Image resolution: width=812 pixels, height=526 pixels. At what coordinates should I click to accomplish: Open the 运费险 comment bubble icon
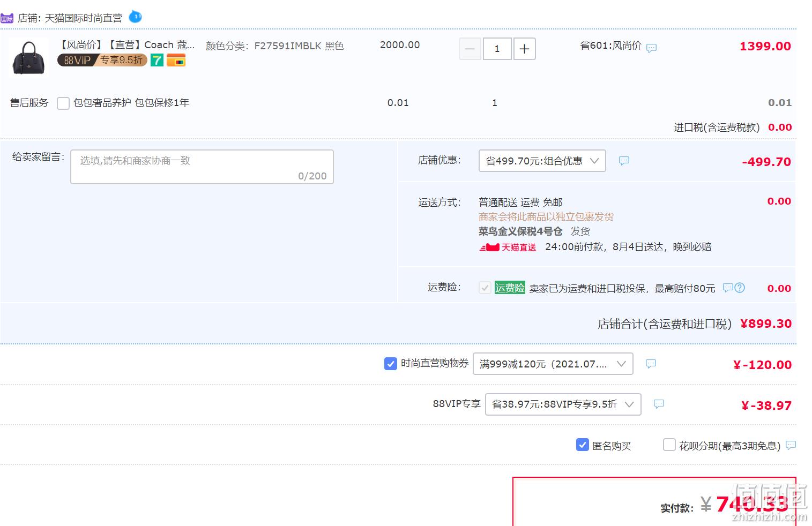pos(728,288)
